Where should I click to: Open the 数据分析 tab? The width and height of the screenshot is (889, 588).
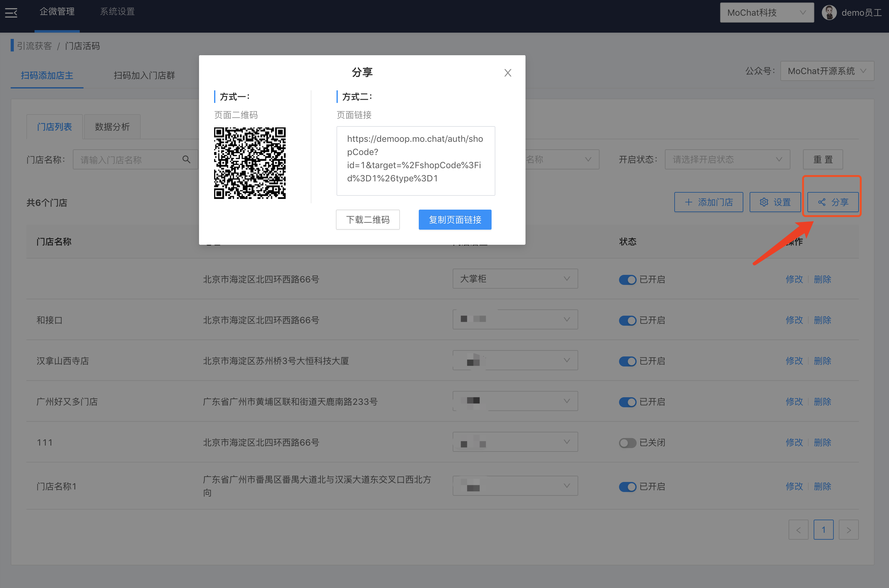(x=112, y=127)
